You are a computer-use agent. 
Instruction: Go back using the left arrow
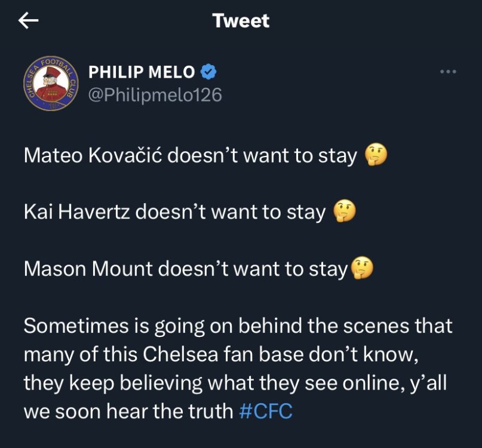(x=28, y=20)
